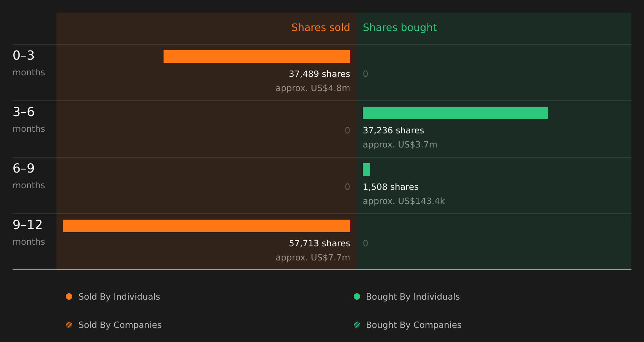The width and height of the screenshot is (644, 342).
Task: Click the orange 9–12 months sold bar
Action: (x=206, y=226)
